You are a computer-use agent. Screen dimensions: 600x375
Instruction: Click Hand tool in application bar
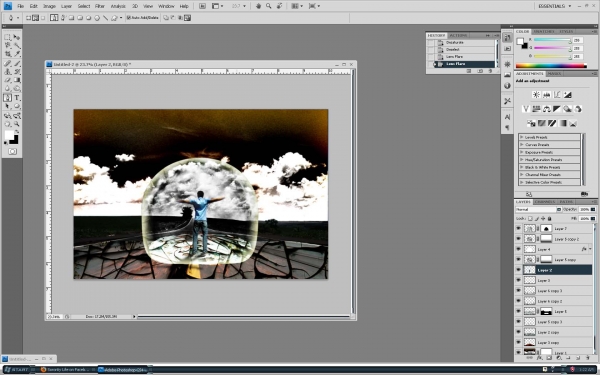click(258, 6)
